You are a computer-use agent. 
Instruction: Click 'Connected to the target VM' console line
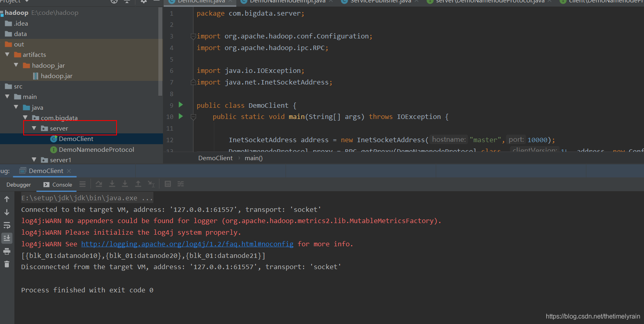click(x=171, y=209)
